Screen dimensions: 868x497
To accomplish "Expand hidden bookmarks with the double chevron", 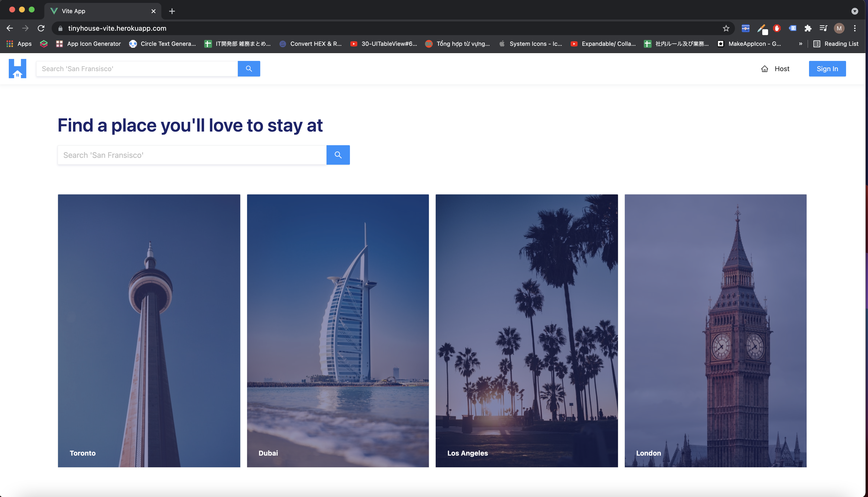I will click(800, 44).
